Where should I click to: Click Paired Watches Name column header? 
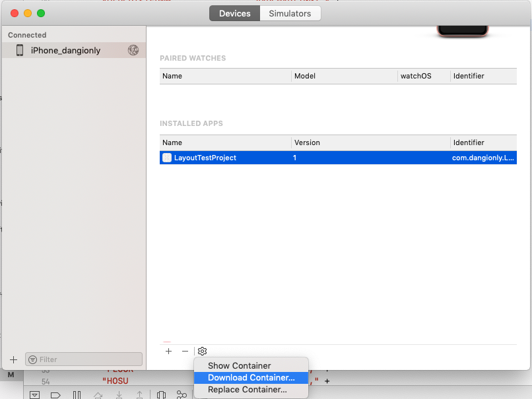(225, 76)
